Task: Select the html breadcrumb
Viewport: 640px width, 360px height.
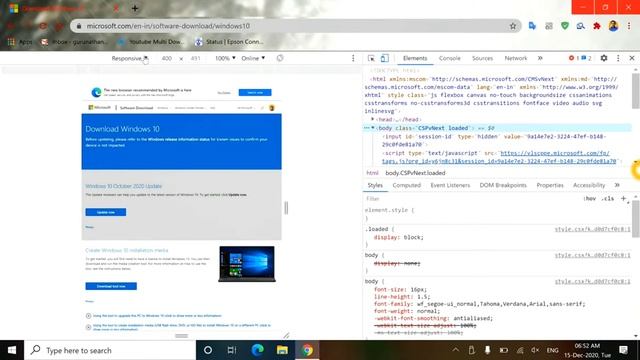Action: [x=372, y=173]
